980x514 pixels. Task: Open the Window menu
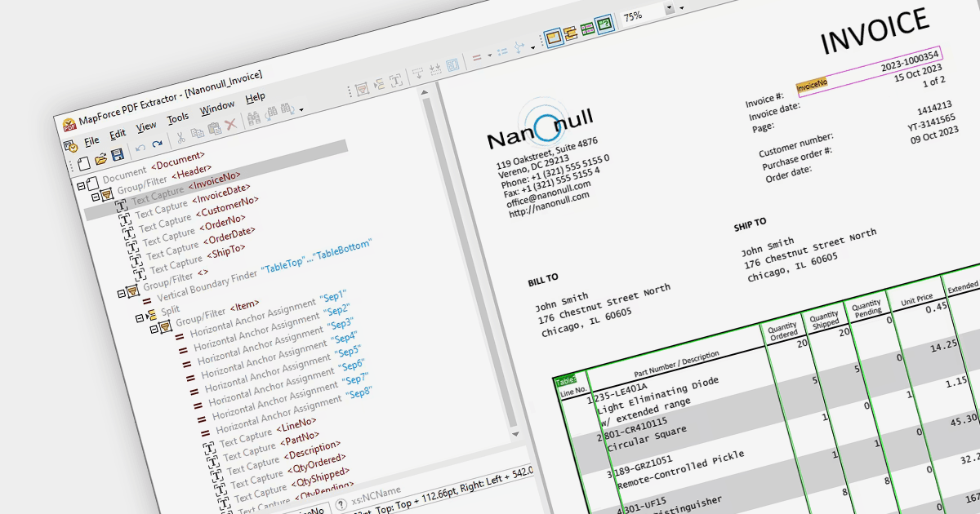tap(217, 106)
